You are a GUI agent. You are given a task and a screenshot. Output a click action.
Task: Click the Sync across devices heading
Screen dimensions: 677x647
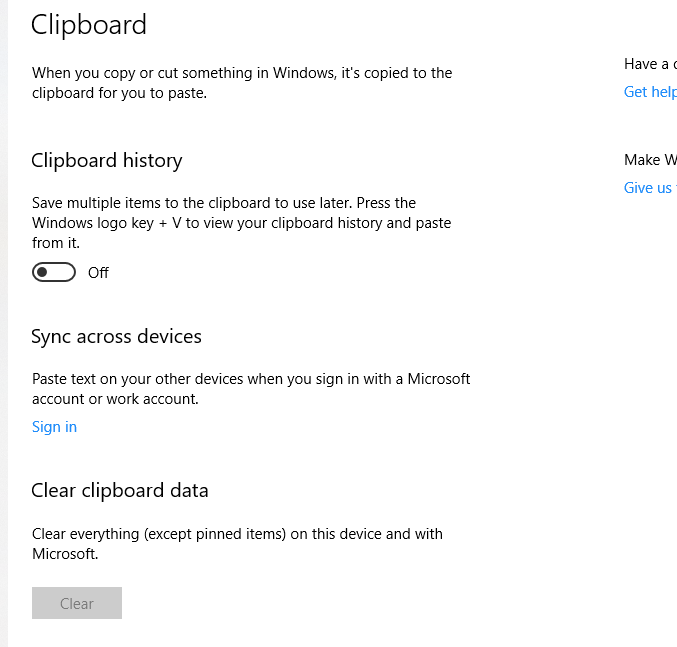pos(116,336)
